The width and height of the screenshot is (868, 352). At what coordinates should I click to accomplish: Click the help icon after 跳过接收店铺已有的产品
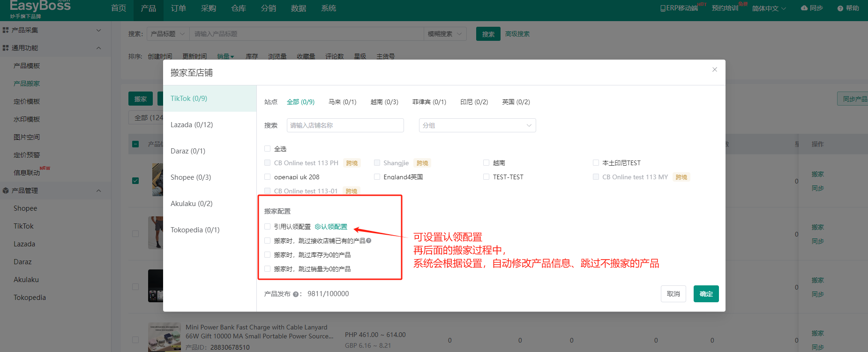pos(369,241)
